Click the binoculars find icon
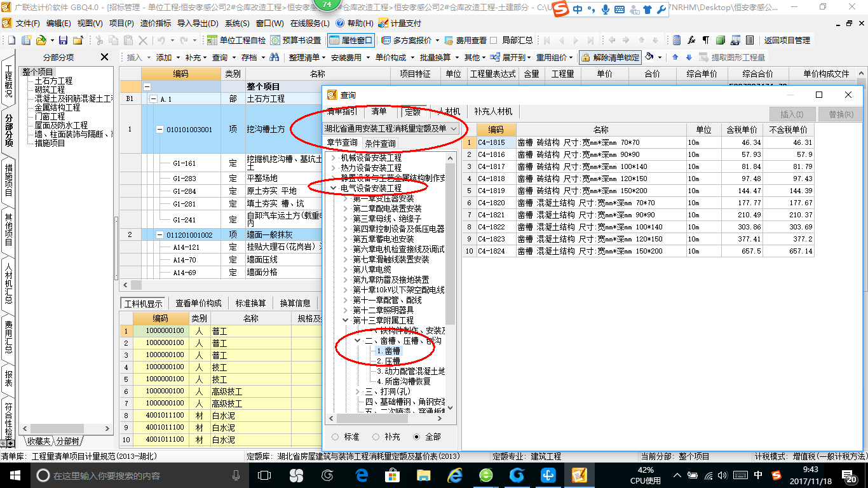868x488 pixels. pyautogui.click(x=274, y=57)
